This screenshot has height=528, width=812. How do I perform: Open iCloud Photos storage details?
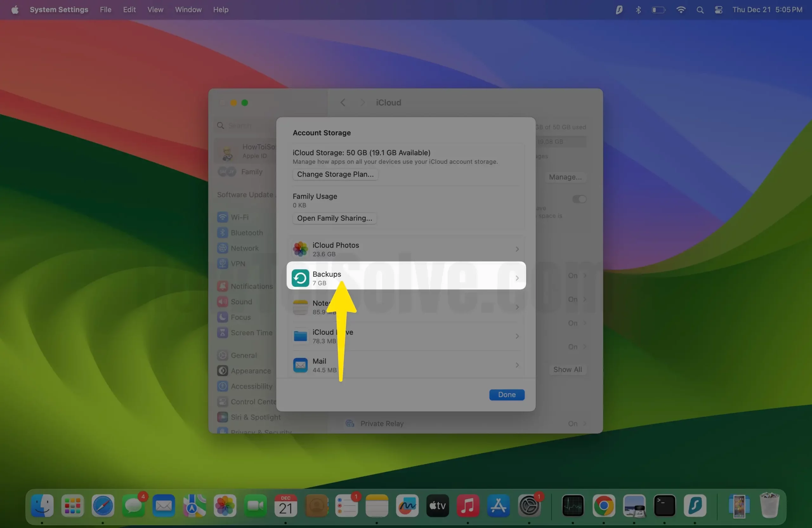pos(406,249)
